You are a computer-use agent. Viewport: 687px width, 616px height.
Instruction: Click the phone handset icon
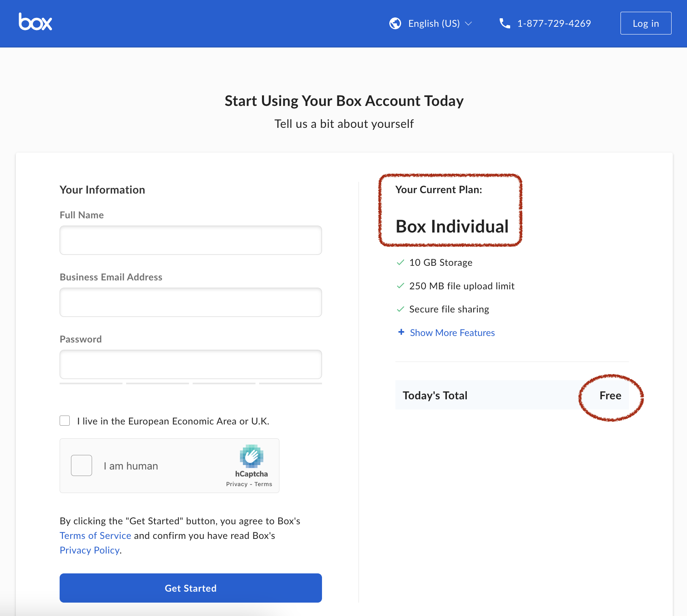[505, 24]
